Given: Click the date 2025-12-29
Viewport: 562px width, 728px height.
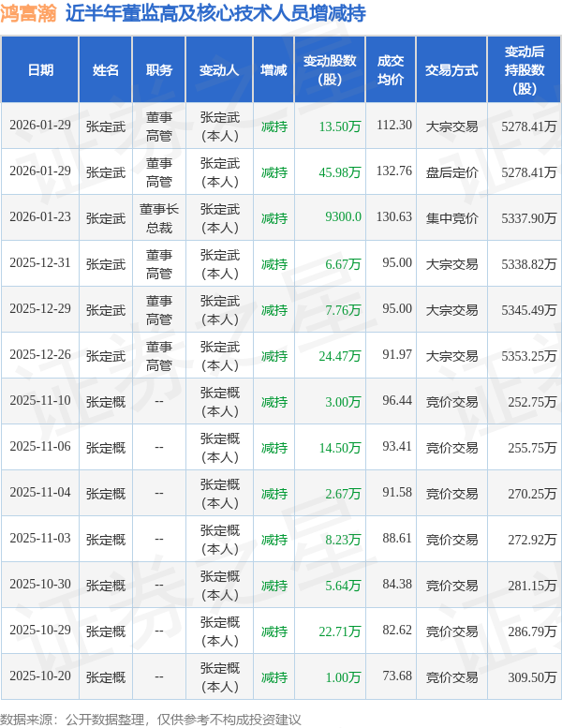Looking at the screenshot, I should (40, 309).
